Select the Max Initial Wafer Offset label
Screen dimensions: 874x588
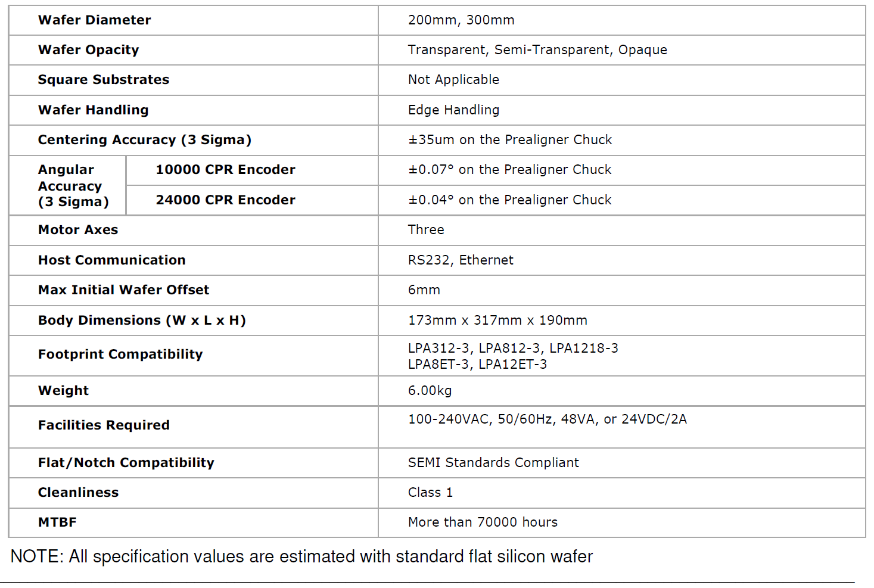point(124,290)
